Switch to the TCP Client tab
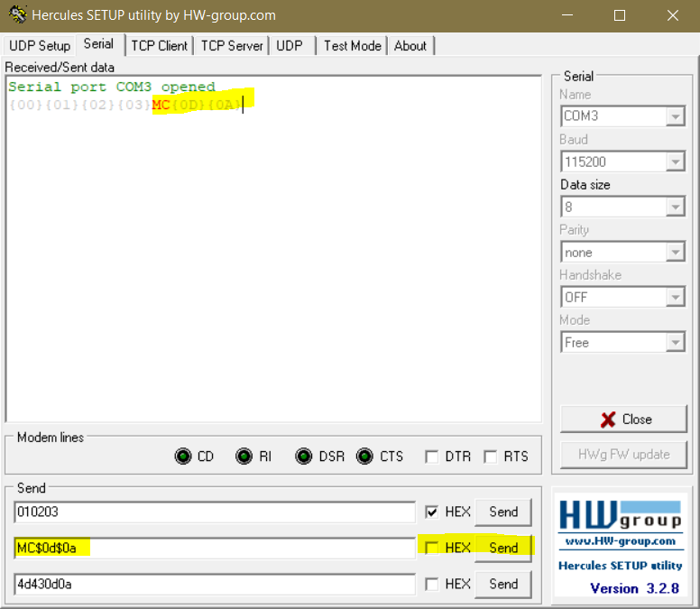Screen dimensions: 700x609 (160, 45)
